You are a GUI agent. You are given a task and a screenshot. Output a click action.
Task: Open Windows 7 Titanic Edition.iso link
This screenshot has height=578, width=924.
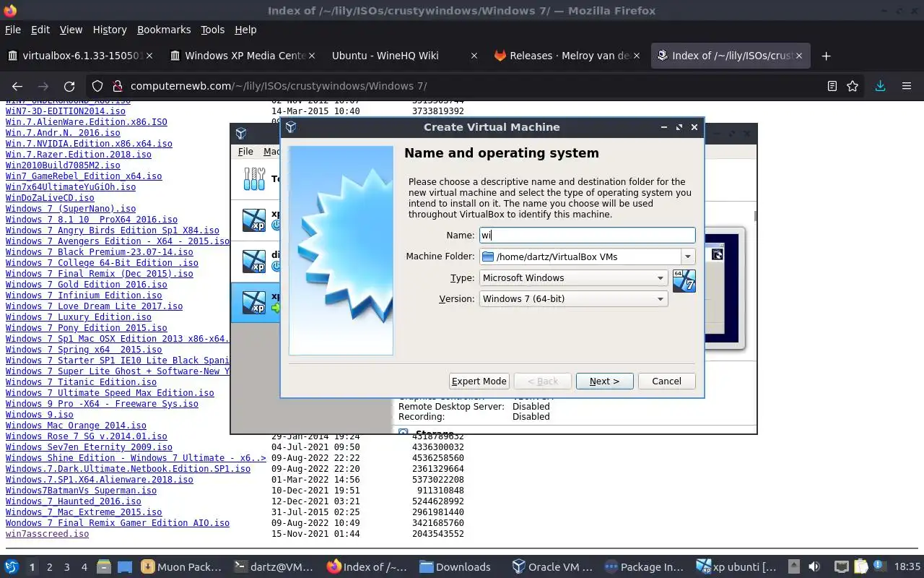point(81,382)
